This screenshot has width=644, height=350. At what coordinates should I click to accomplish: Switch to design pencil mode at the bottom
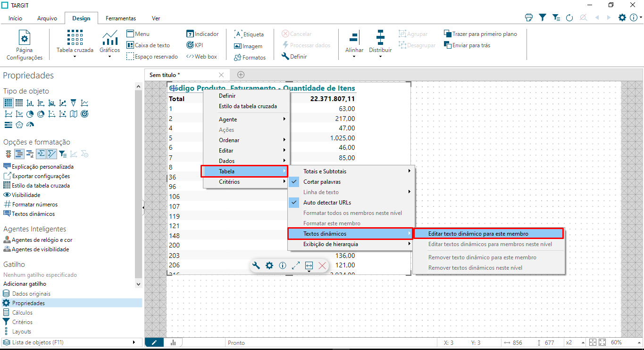[154, 342]
